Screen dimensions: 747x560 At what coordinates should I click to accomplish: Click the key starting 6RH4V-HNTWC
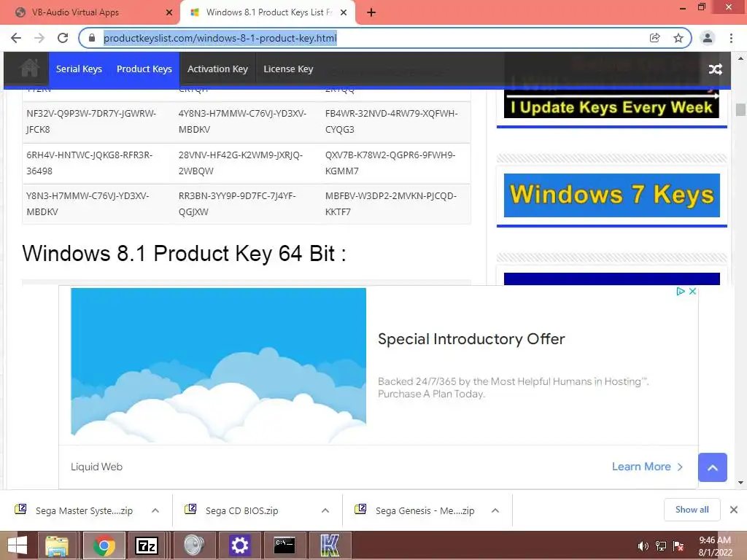click(89, 163)
